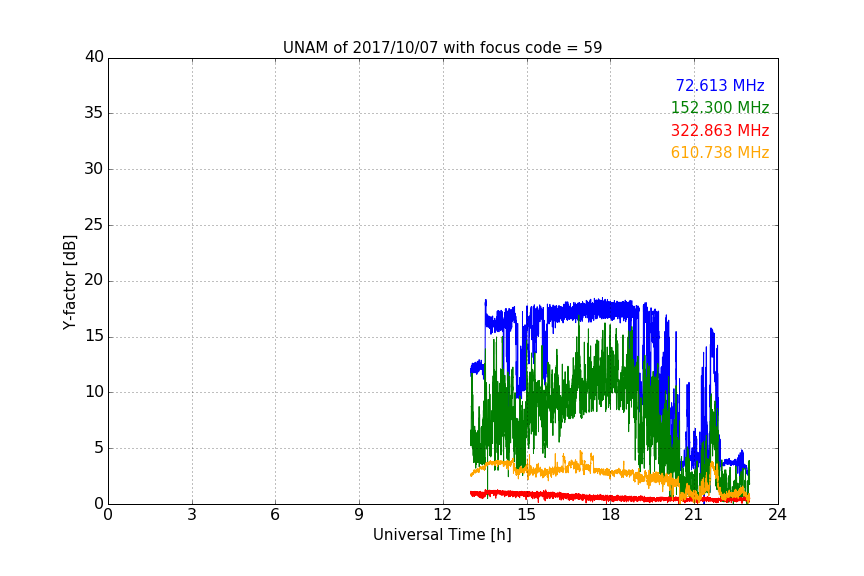The height and width of the screenshot is (576, 864).
Task: Click the x-axis tick label 9
Action: [359, 515]
